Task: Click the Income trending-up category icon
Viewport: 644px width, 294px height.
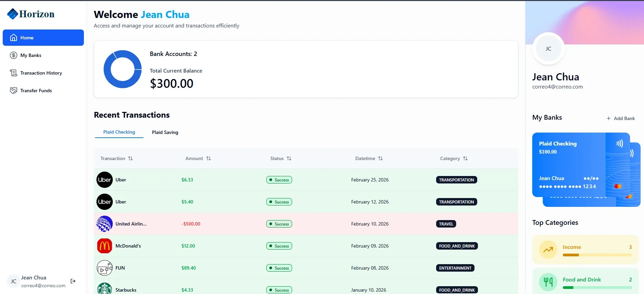Action: pos(548,250)
